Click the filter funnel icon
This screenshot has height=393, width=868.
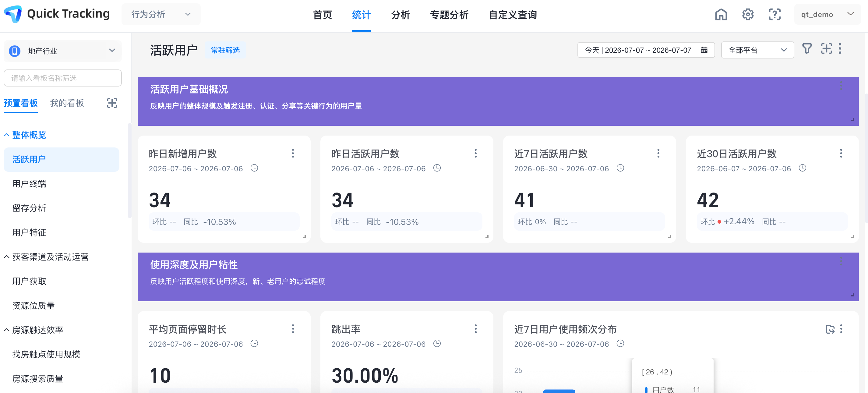(807, 49)
